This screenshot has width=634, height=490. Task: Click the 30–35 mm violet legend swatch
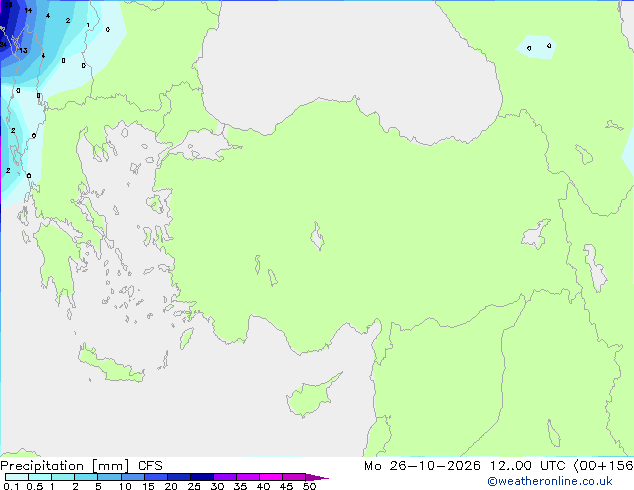click(225, 477)
